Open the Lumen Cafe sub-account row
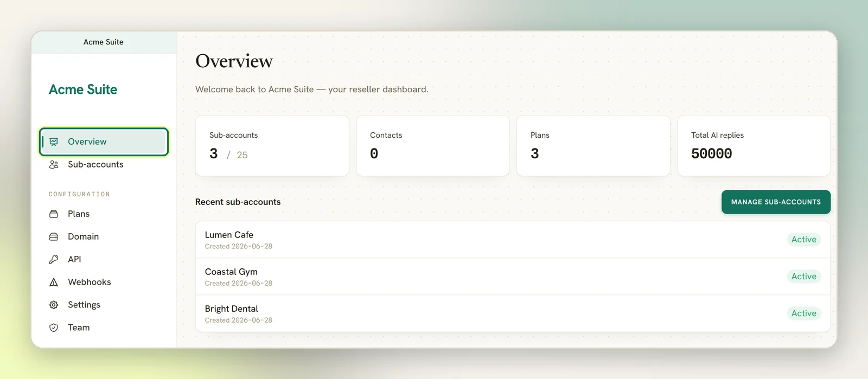The width and height of the screenshot is (868, 379). click(x=513, y=240)
